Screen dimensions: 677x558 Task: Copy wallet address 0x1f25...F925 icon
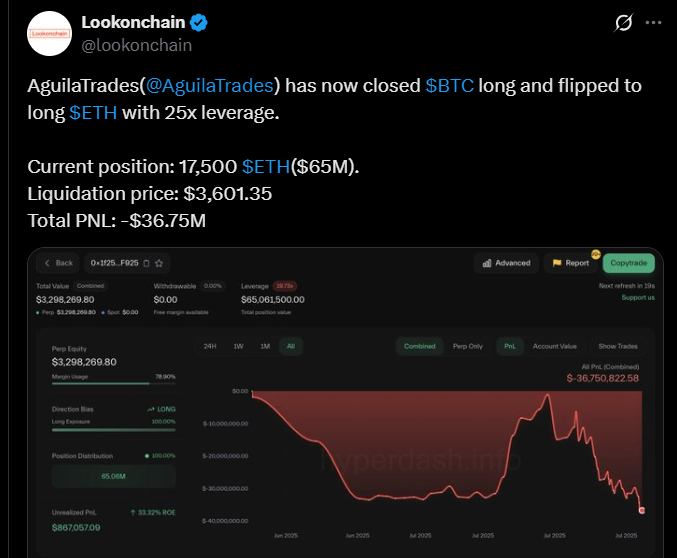click(146, 263)
